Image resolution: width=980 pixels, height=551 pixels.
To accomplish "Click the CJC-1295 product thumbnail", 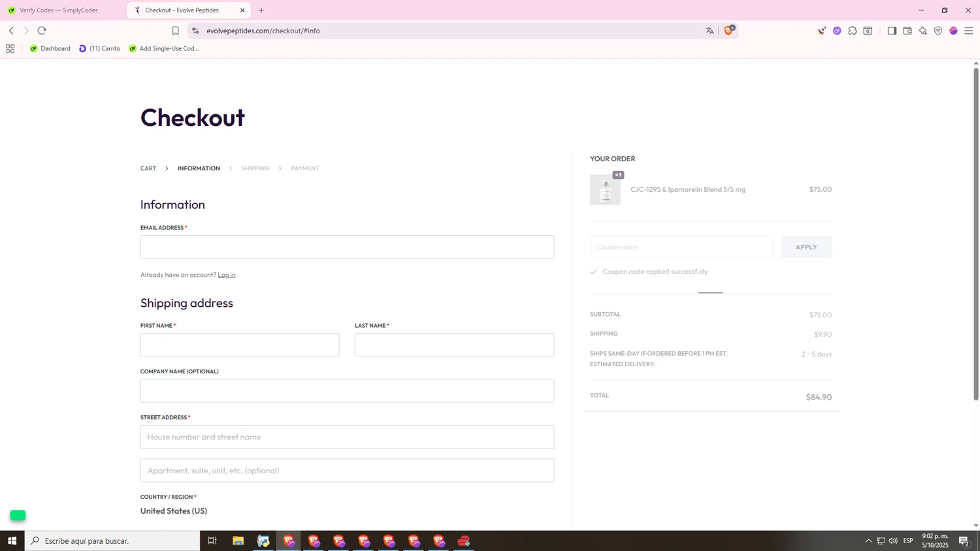I will tap(605, 190).
